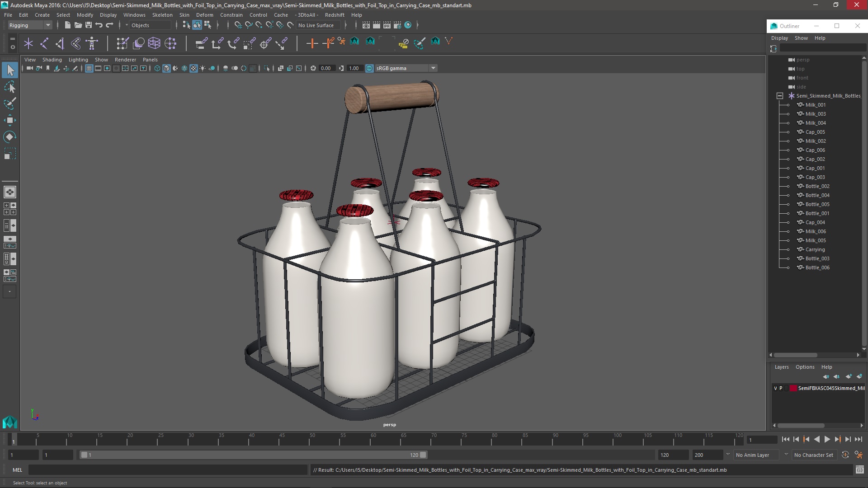Screen dimensions: 868x488
Task: Open the sRGB gamma view transform dropdown
Action: (406, 68)
